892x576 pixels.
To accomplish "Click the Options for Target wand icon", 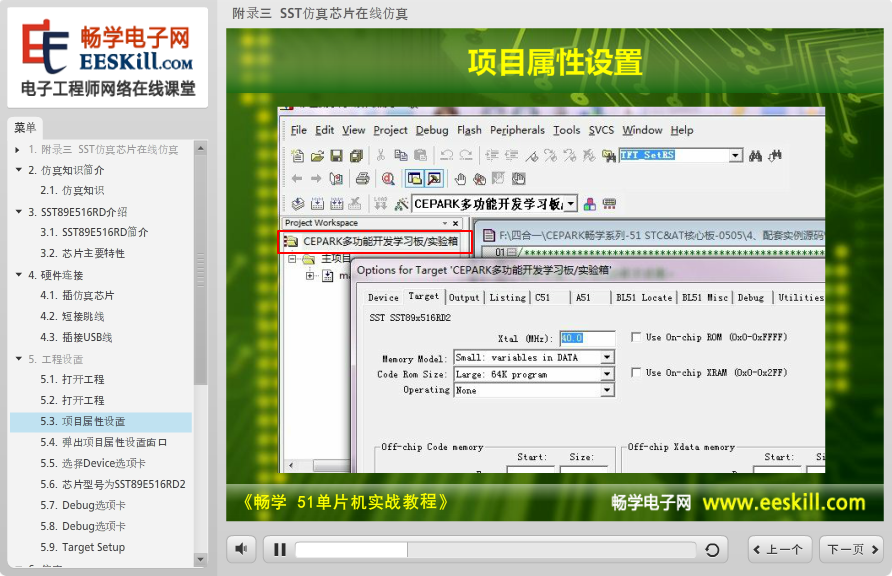I will click(401, 204).
